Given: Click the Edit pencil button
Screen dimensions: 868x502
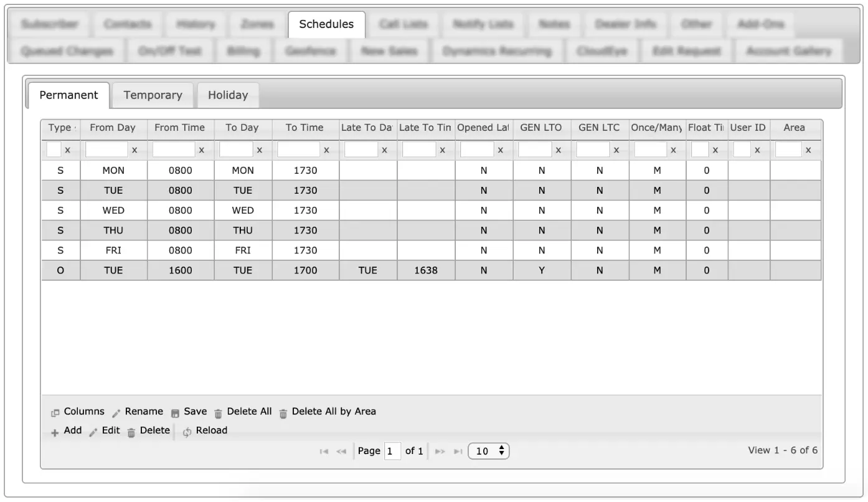Looking at the screenshot, I should coord(105,430).
